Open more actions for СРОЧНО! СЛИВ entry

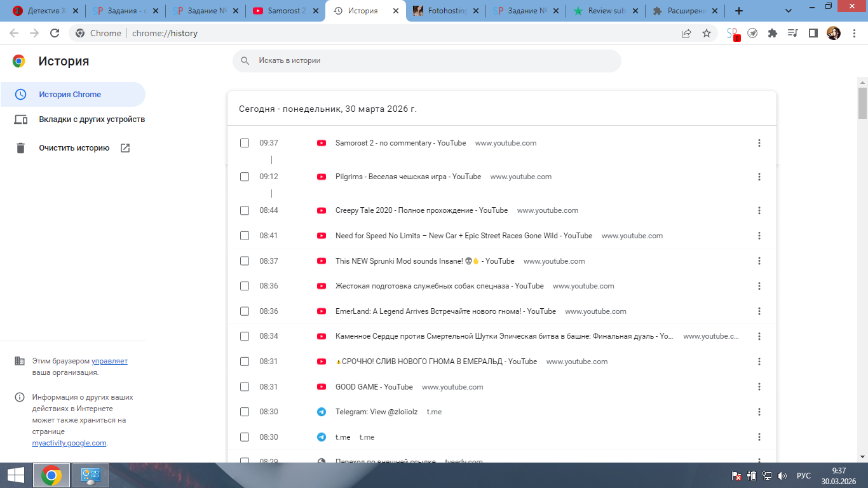(759, 362)
